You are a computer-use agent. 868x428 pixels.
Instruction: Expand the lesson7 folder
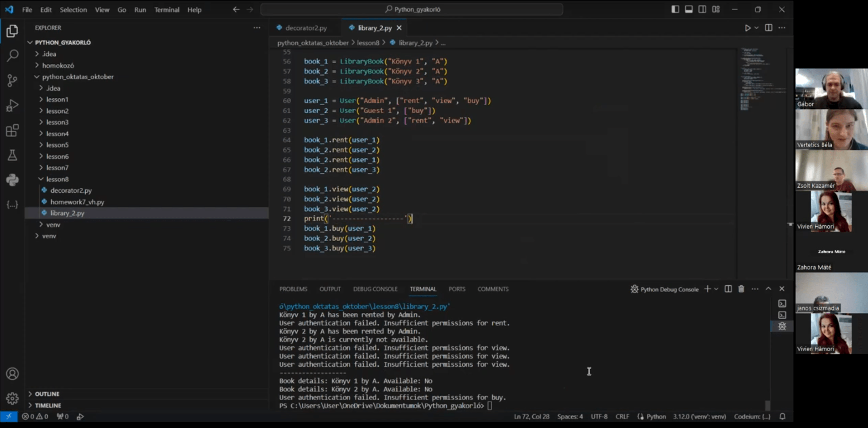click(57, 168)
